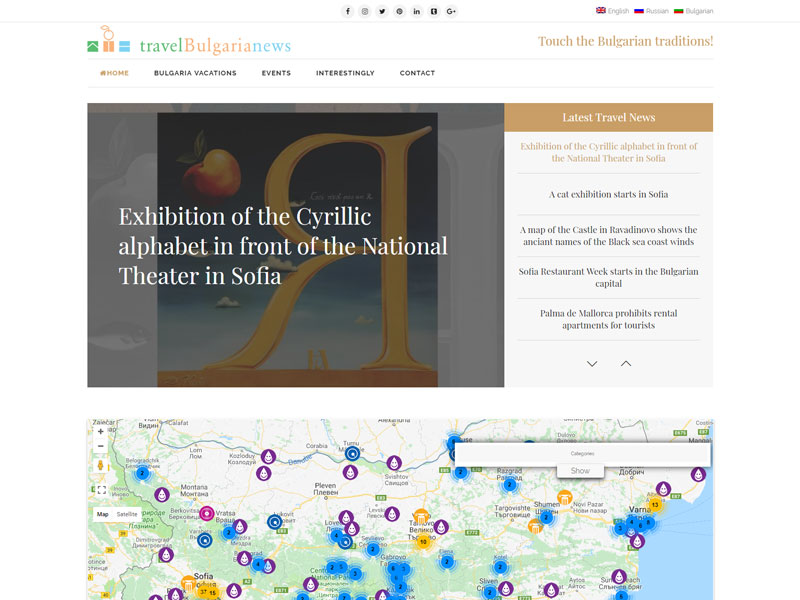Viewport: 800px width, 600px height.
Task: Select the blue ring marker near Turnu
Action: [x=353, y=453]
